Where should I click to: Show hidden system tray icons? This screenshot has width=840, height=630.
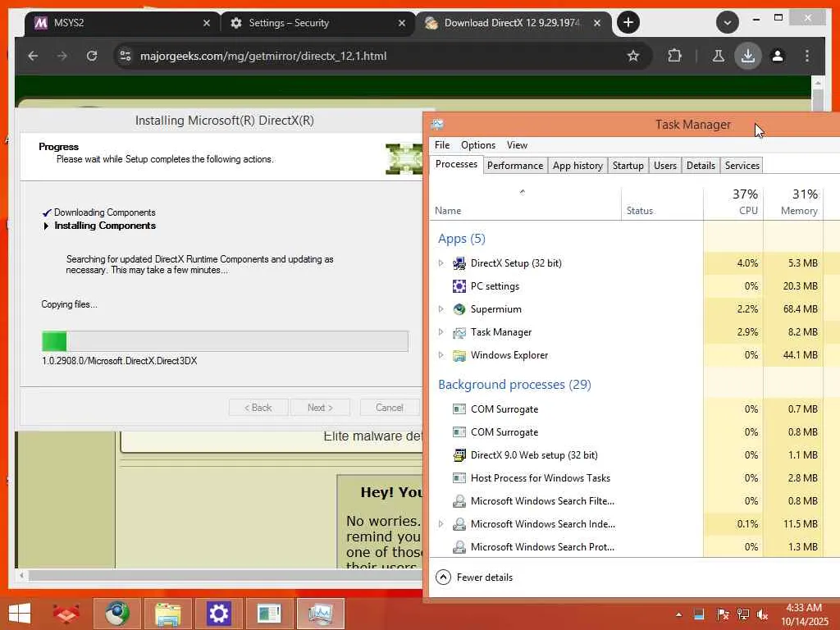(678, 614)
